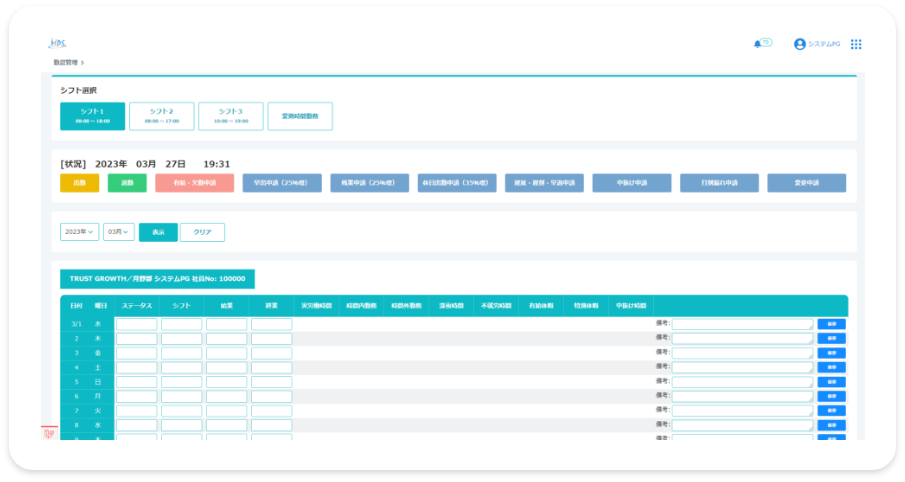The image size is (905, 482).
Task: Click the 表示 display button
Action: click(x=158, y=232)
